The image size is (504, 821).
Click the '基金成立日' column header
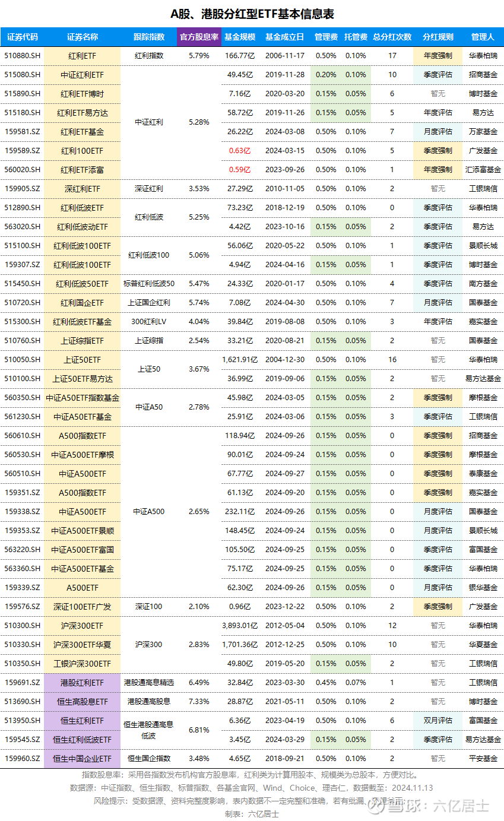tap(285, 37)
